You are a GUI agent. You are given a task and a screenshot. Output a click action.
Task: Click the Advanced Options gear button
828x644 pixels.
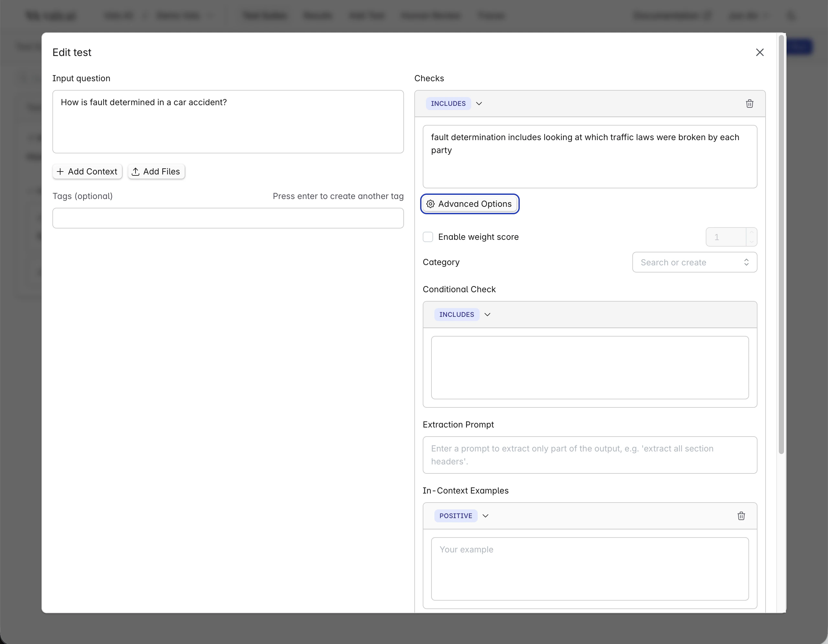pyautogui.click(x=469, y=204)
